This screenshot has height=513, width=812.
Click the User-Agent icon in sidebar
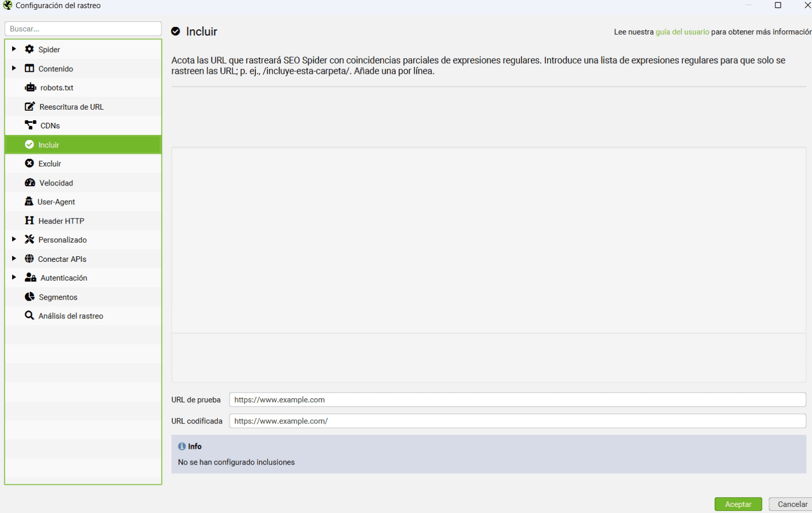[x=29, y=201]
